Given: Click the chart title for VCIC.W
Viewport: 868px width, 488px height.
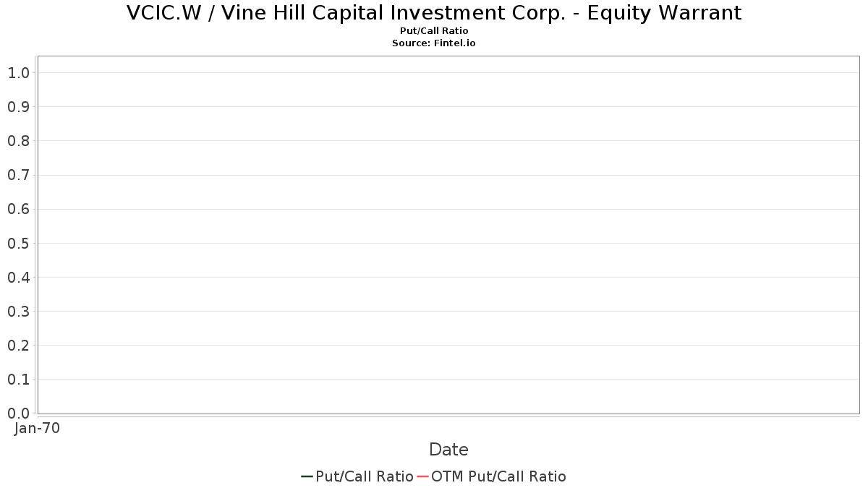Looking at the screenshot, I should [x=434, y=13].
